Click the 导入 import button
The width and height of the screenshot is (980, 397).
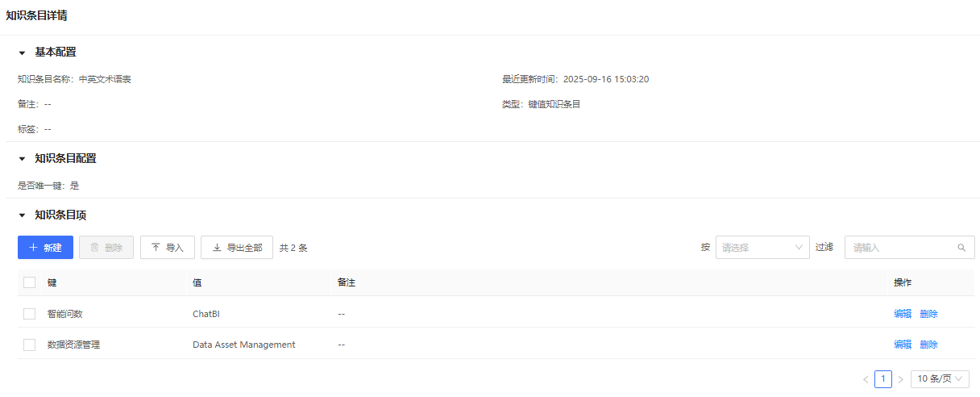(x=168, y=248)
